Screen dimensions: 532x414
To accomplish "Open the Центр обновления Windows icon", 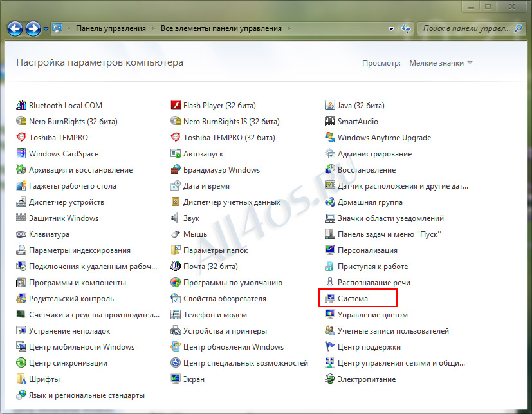I will (x=176, y=347).
